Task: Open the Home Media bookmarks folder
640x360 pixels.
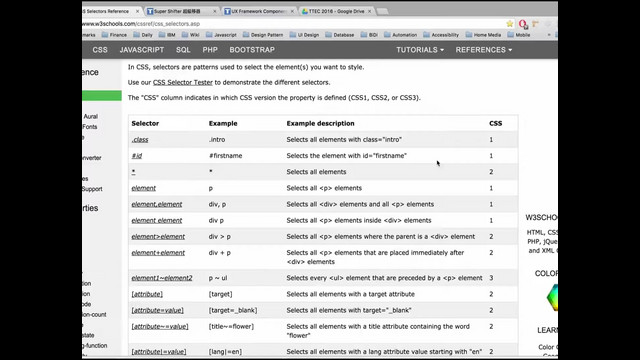Action: (x=483, y=35)
